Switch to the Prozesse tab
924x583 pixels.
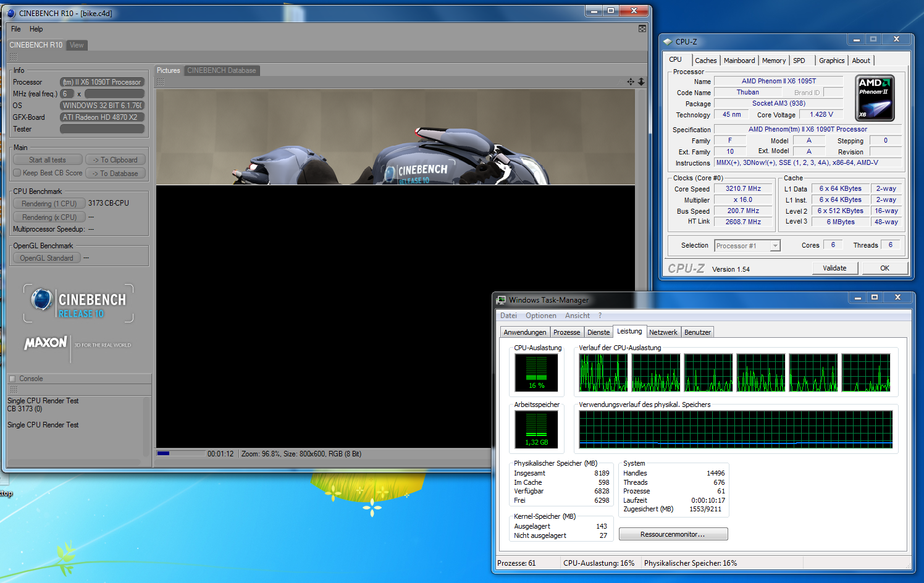click(x=566, y=332)
